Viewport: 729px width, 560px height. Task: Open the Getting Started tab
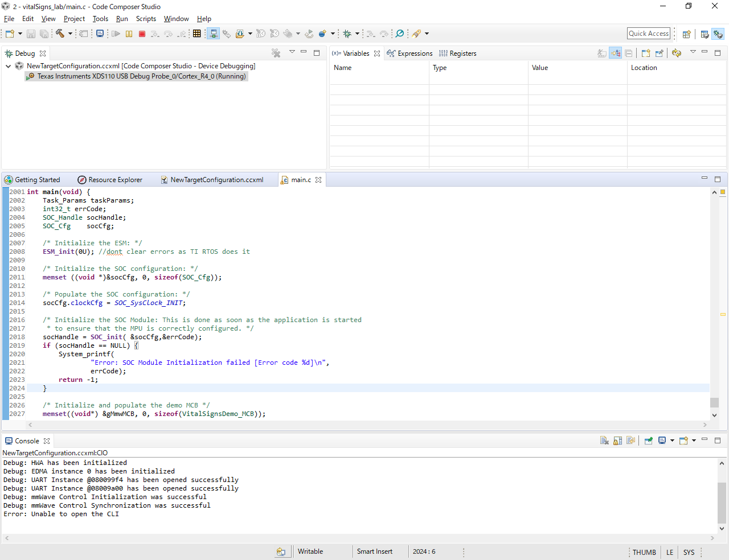point(32,180)
